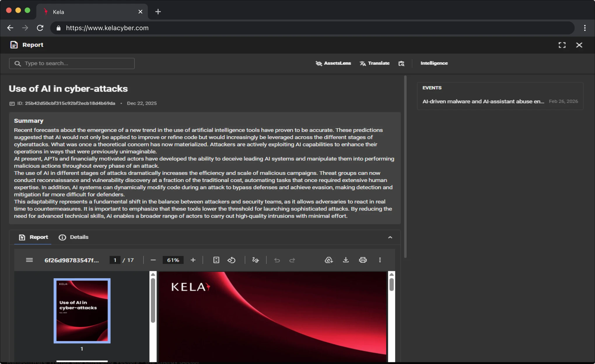Open AssetsLens
Screen dimensions: 595x364
[333, 63]
